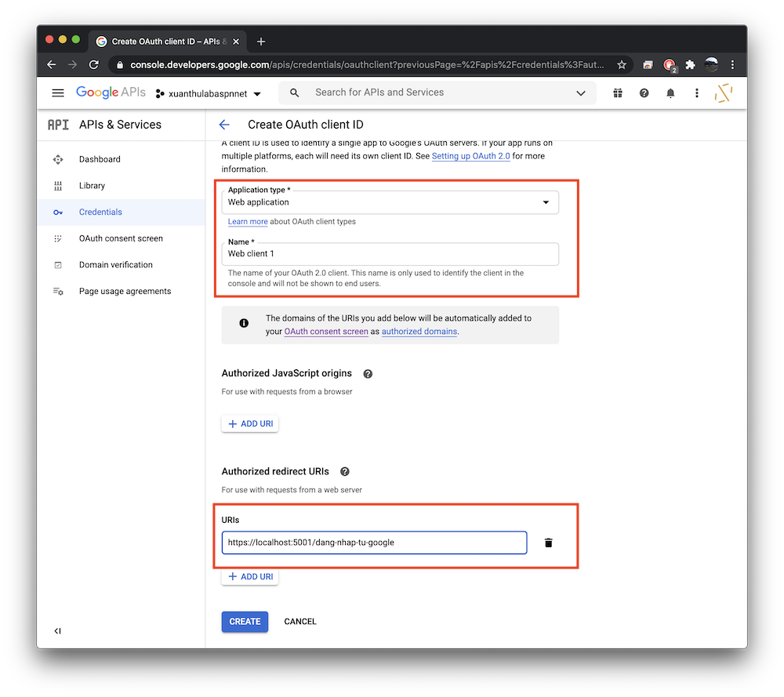This screenshot has width=784, height=697.
Task: Follow the Setting up OAuth 2.0 link
Action: (471, 156)
